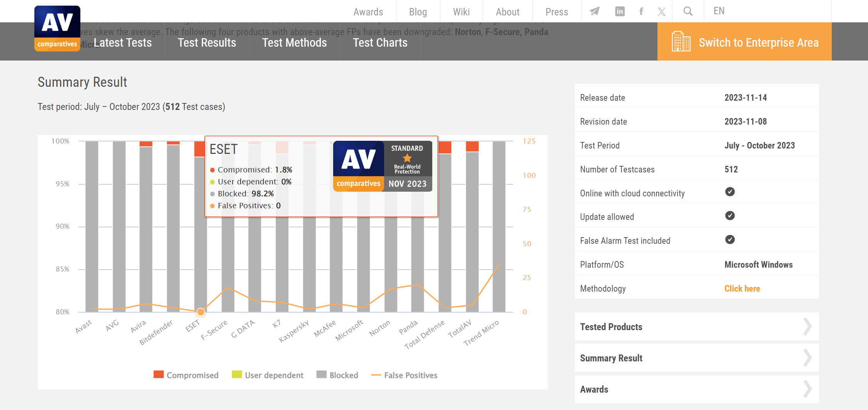The image size is (868, 410).
Task: Click the Kaspersky axis label
Action: point(294,331)
